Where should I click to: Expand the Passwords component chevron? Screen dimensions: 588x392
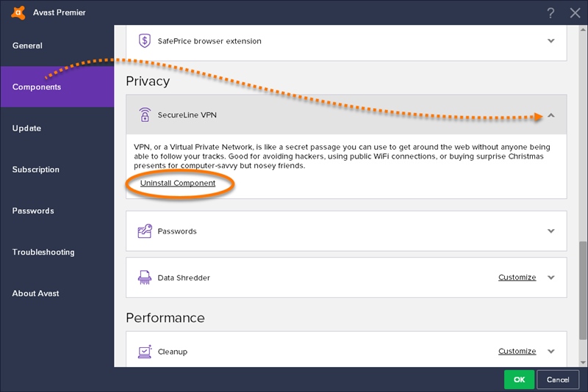pyautogui.click(x=551, y=231)
